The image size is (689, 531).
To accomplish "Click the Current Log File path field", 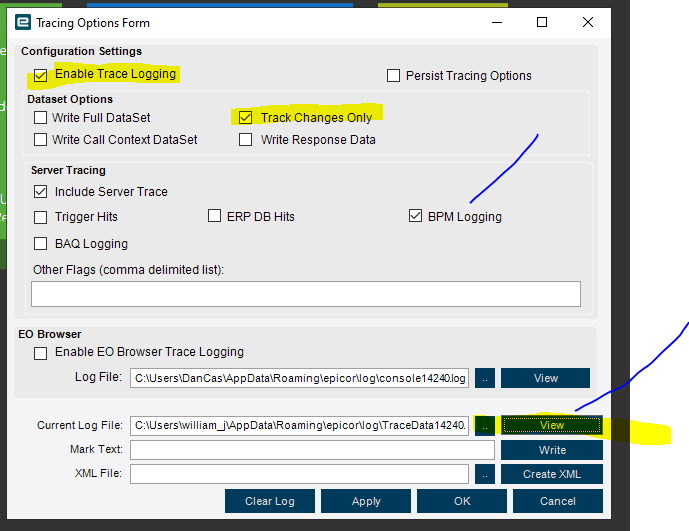I will coord(299,426).
